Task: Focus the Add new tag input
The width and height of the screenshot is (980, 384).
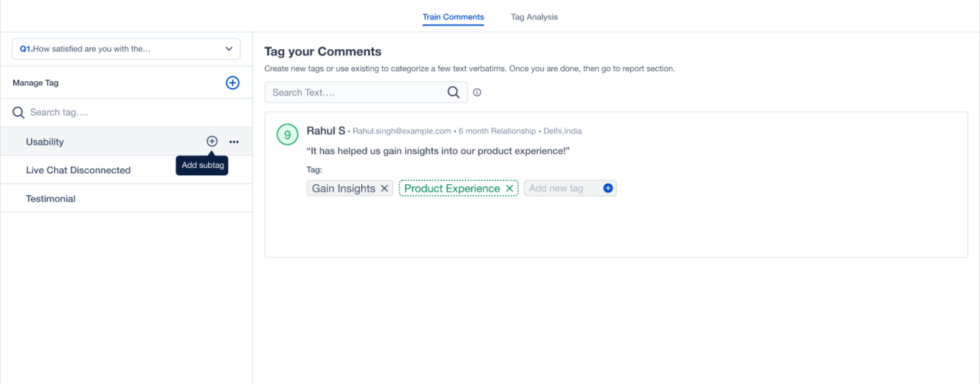Action: pyautogui.click(x=563, y=188)
